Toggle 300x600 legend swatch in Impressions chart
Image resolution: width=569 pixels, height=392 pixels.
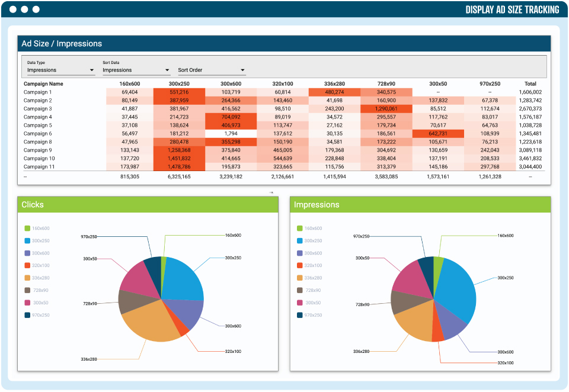pyautogui.click(x=300, y=253)
